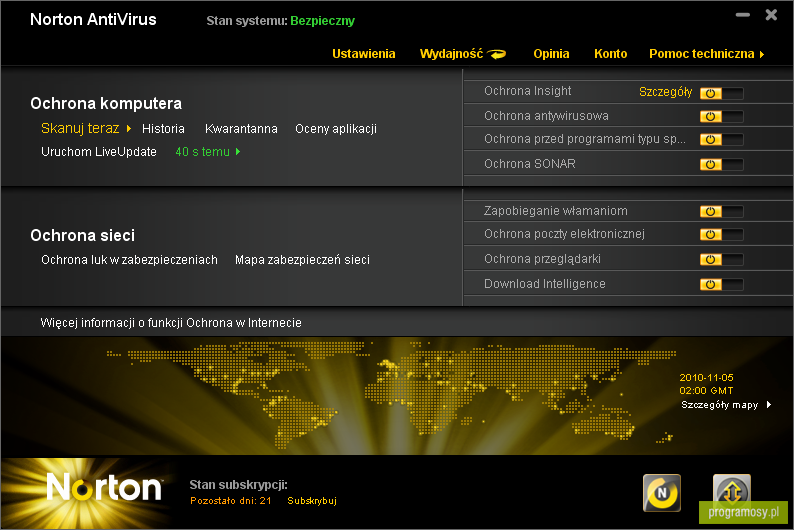Open Oceny aplikacji link
Image resolution: width=794 pixels, height=530 pixels.
pyautogui.click(x=336, y=129)
